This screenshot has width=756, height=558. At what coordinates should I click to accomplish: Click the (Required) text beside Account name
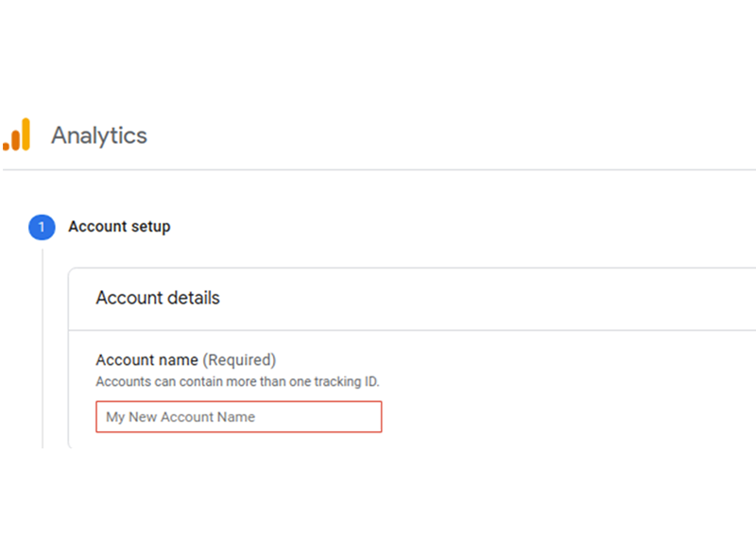point(239,360)
